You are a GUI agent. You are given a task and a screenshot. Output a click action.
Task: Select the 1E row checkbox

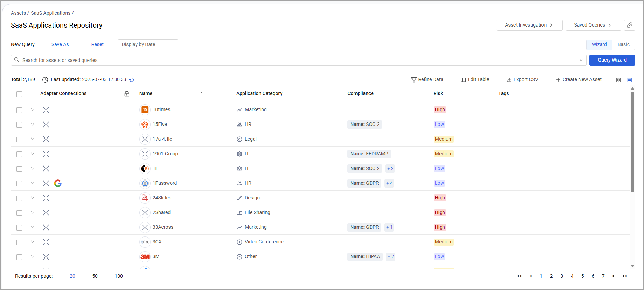(x=19, y=169)
